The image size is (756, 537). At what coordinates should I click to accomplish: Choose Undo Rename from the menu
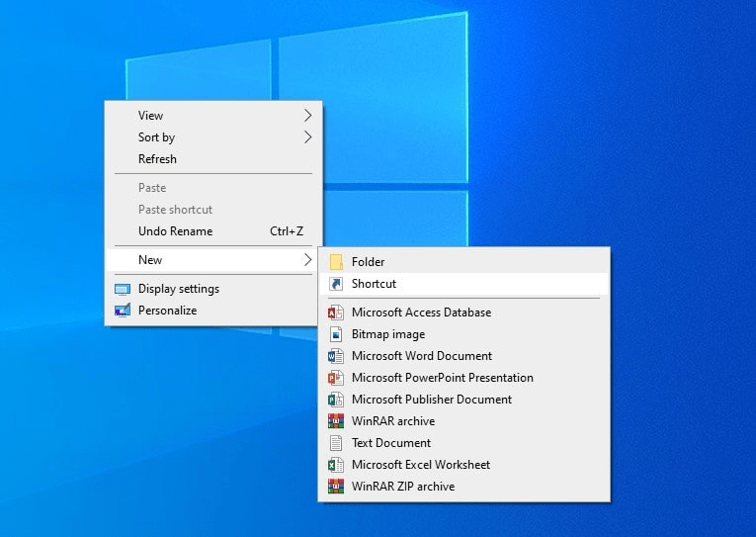point(213,231)
